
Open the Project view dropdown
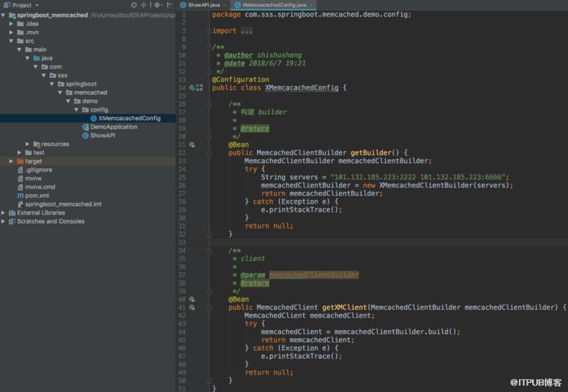tap(21, 5)
